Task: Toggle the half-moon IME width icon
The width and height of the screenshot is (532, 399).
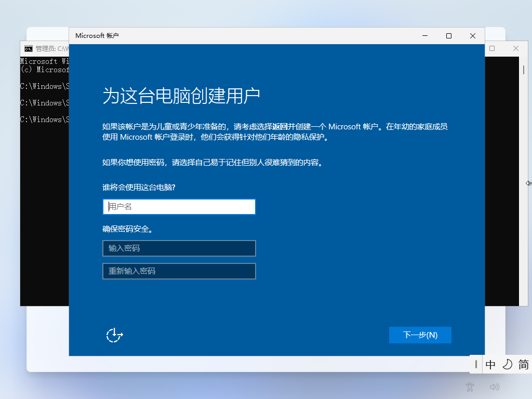Action: [507, 365]
